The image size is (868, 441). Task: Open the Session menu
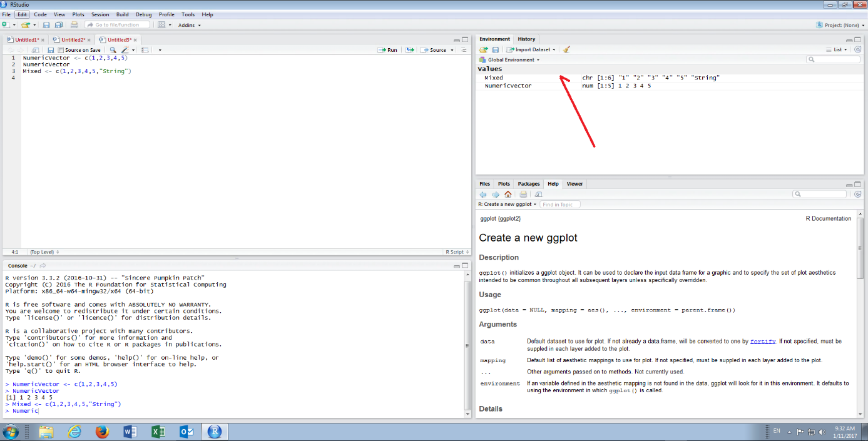coord(100,14)
